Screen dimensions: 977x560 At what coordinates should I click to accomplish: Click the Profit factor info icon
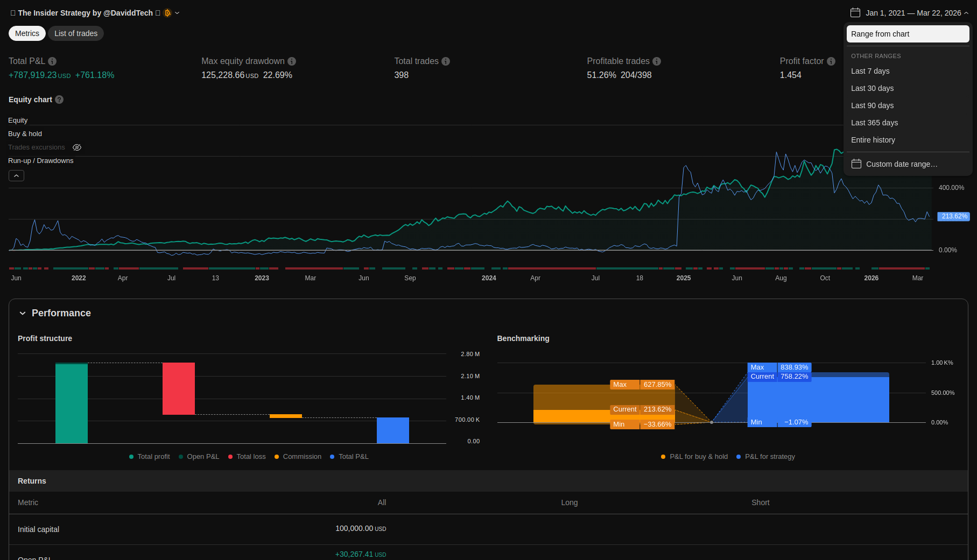831,61
